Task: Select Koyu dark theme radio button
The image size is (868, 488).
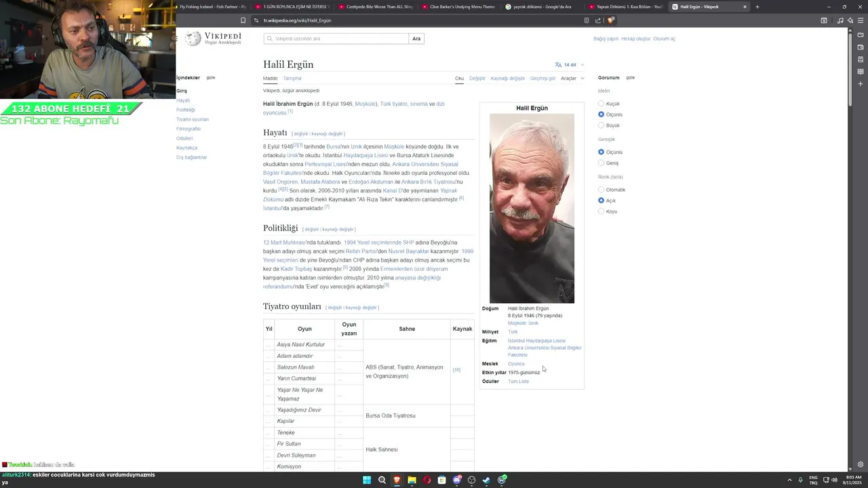Action: click(601, 211)
